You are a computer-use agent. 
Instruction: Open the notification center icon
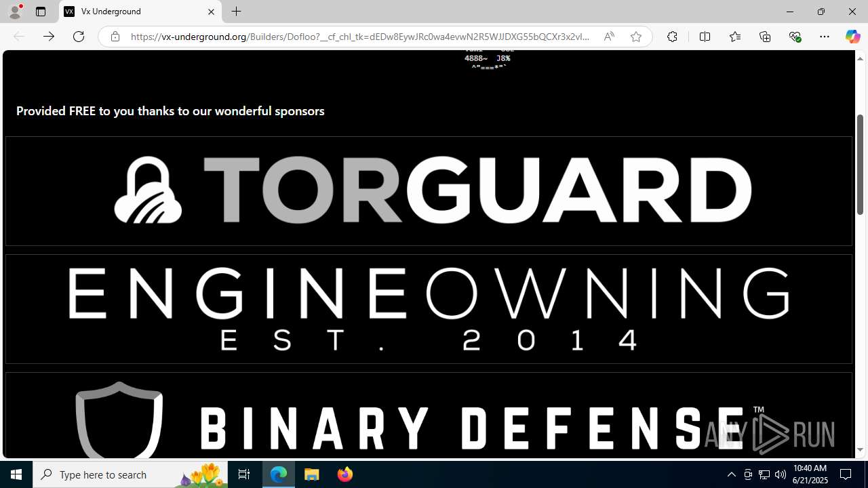coord(846,474)
